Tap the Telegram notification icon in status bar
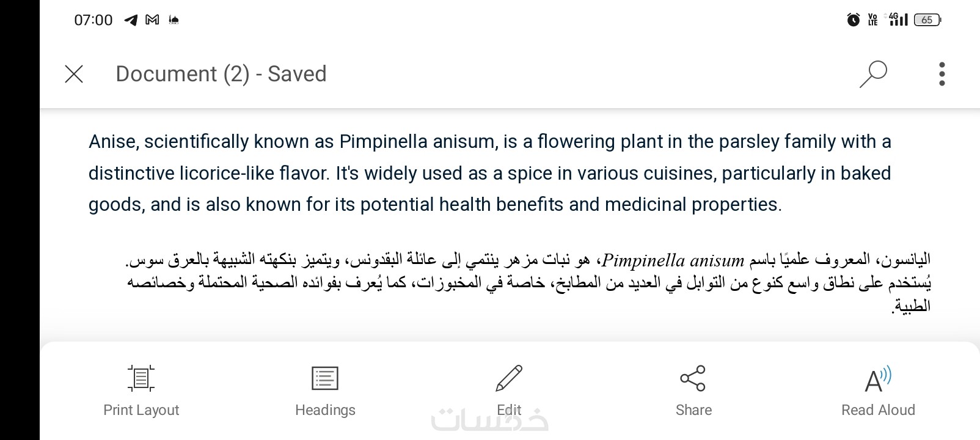The width and height of the screenshot is (980, 440). coord(131,20)
